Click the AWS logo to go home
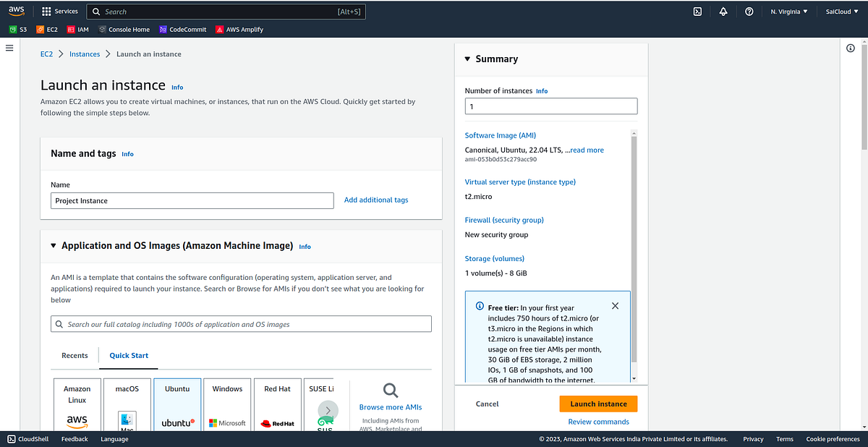 tap(17, 10)
